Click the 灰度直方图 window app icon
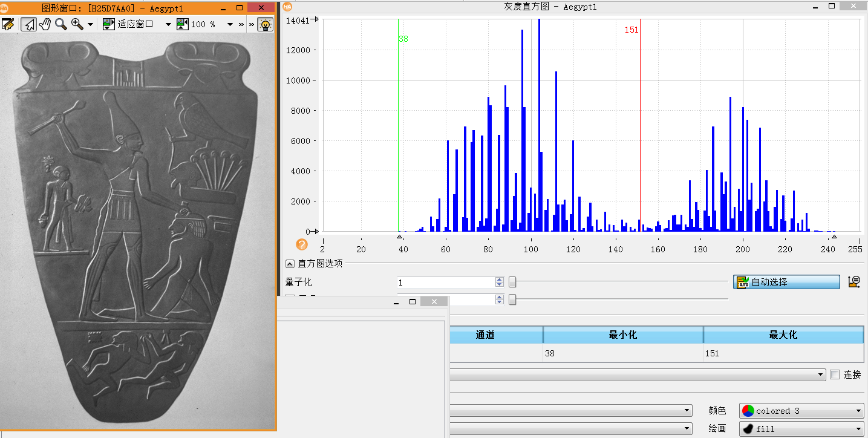 (287, 7)
